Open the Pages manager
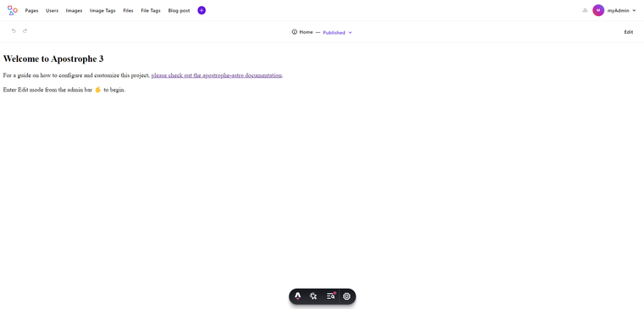Screen dimensions: 644x309 31,11
